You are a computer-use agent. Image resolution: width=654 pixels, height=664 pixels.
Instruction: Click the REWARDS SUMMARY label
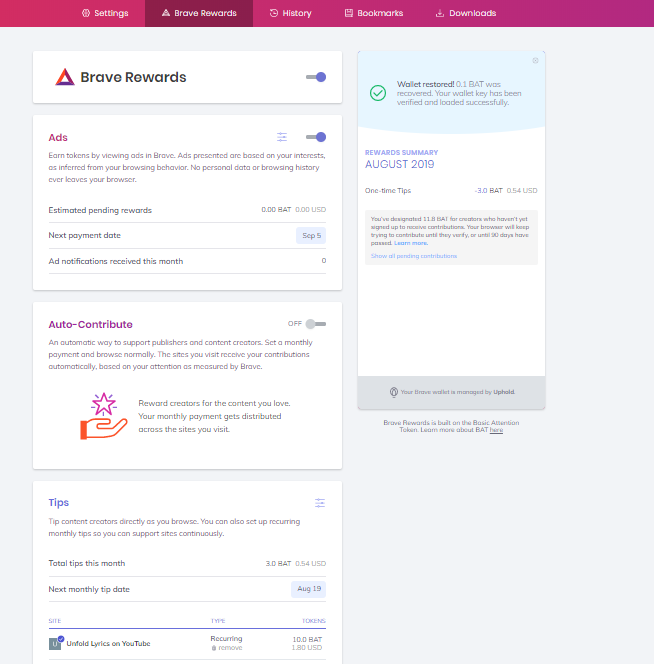coord(402,152)
